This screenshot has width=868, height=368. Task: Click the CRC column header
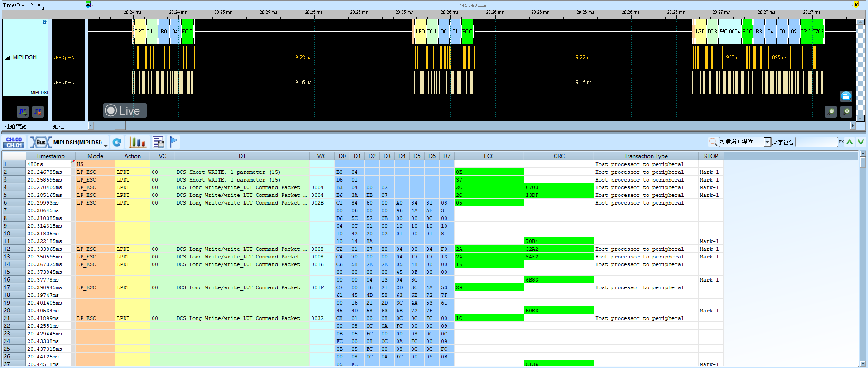(x=559, y=156)
